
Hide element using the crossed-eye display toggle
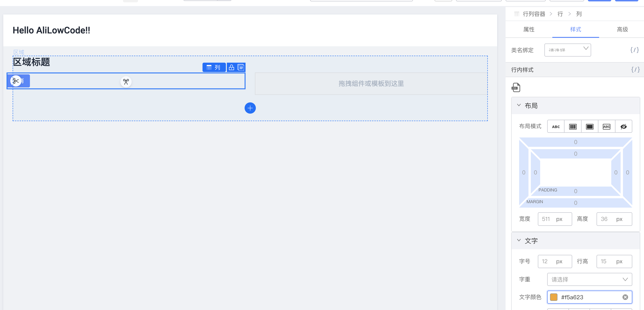coord(623,126)
